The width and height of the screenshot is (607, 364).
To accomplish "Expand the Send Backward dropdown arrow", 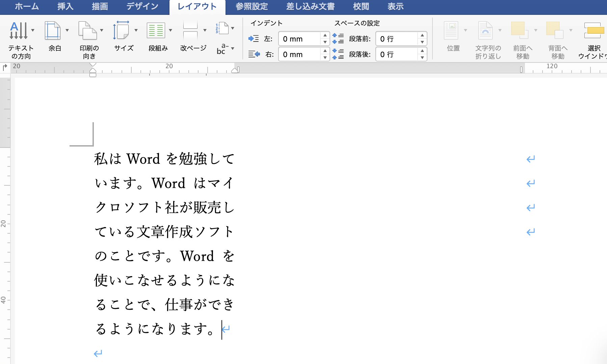I will point(571,30).
